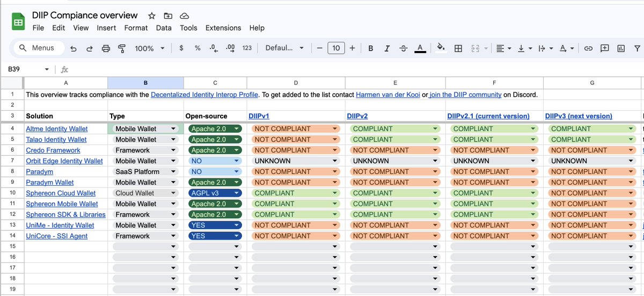Image resolution: width=644 pixels, height=296 pixels.
Task: Click the UniMe - Identity Wallet link
Action: [60, 226]
